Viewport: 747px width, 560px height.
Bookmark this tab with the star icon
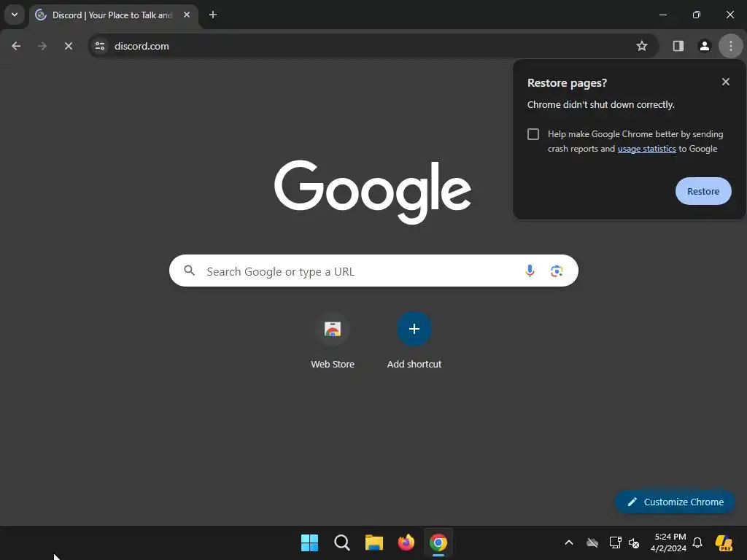click(642, 46)
